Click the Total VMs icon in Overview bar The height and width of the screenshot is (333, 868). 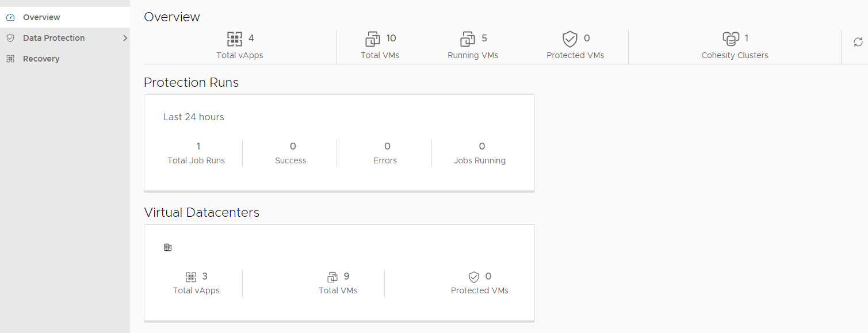point(373,39)
